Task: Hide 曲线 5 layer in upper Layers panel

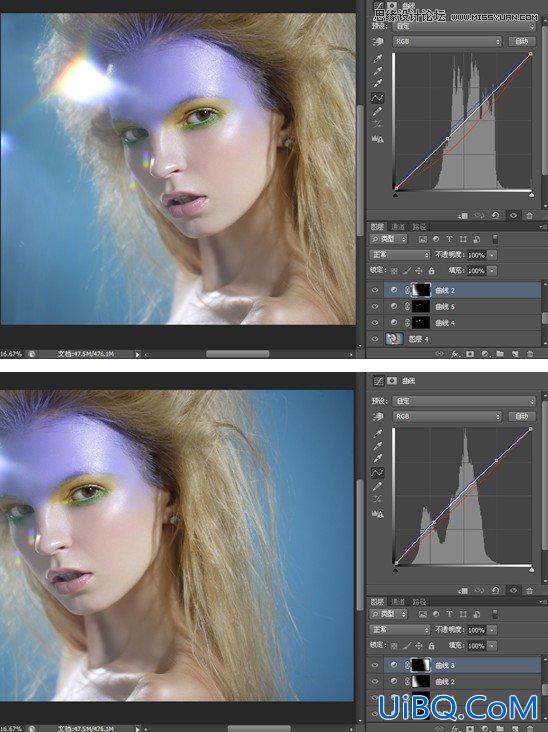Action: (375, 307)
